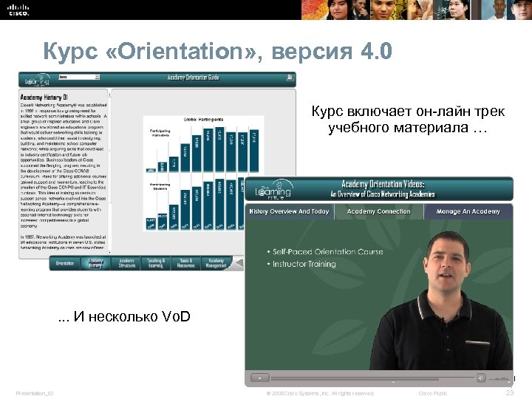Open the dropdown in the Orientation Guide header
The image size is (532, 399).
79,77
